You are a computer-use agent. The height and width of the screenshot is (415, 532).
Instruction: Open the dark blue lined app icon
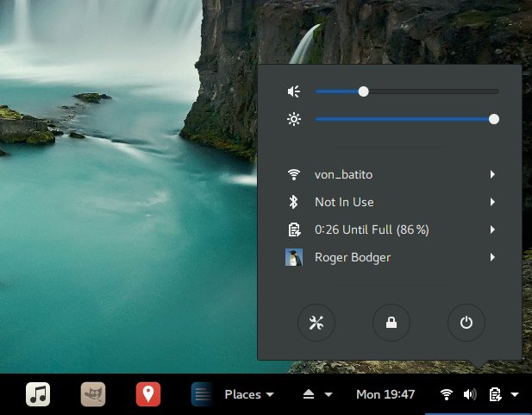[x=201, y=394]
